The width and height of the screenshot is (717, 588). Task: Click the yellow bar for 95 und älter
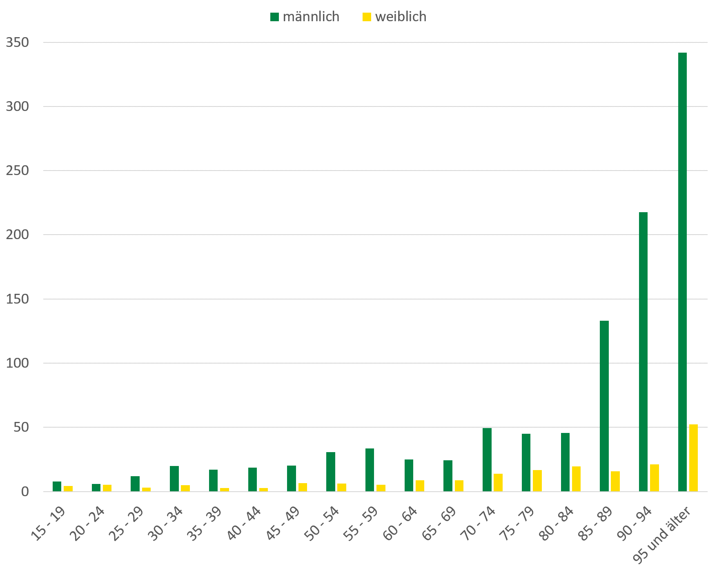coord(693,458)
